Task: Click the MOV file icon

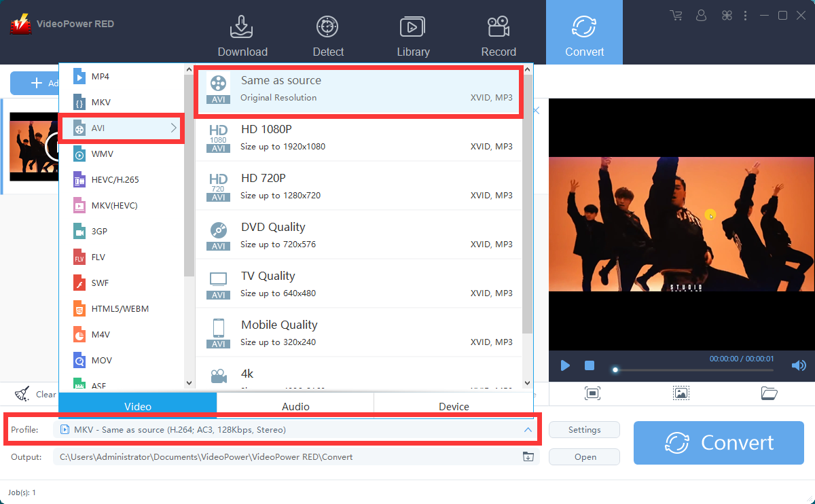Action: click(79, 361)
